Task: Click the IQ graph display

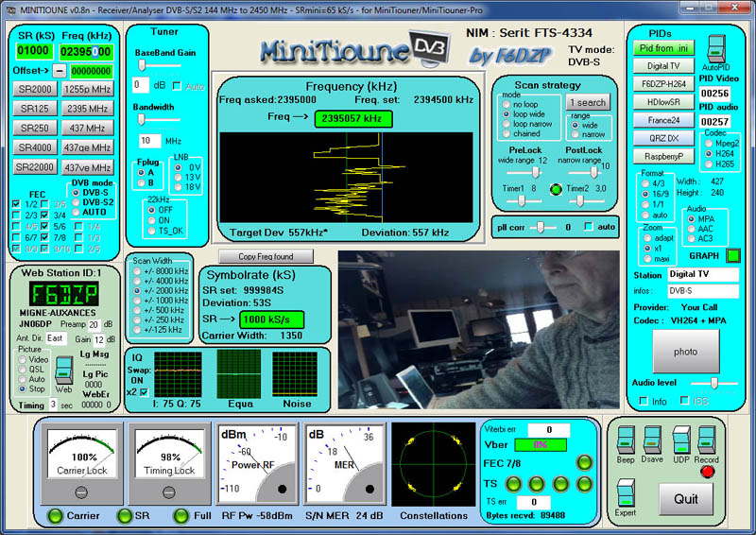Action: click(178, 374)
